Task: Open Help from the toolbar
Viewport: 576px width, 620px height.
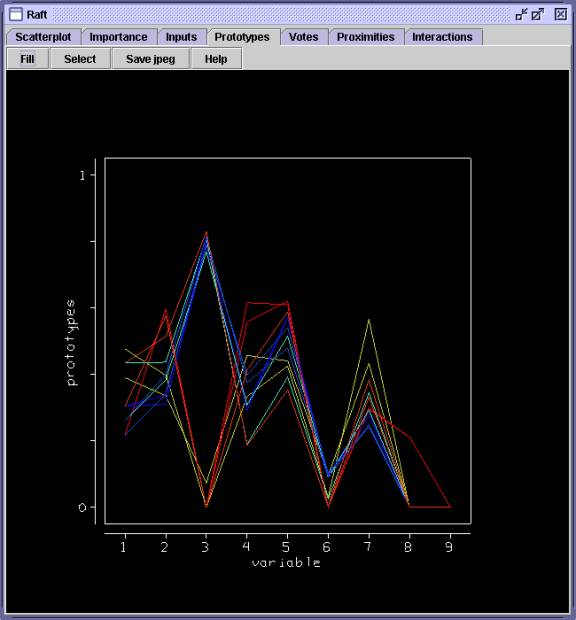Action: tap(216, 59)
